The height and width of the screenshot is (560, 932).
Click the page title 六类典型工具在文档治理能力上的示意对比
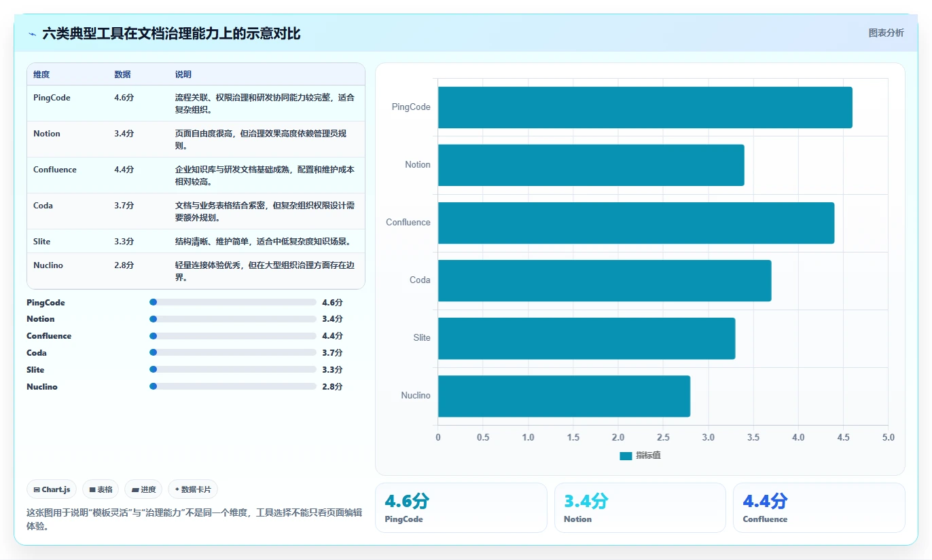tap(171, 34)
